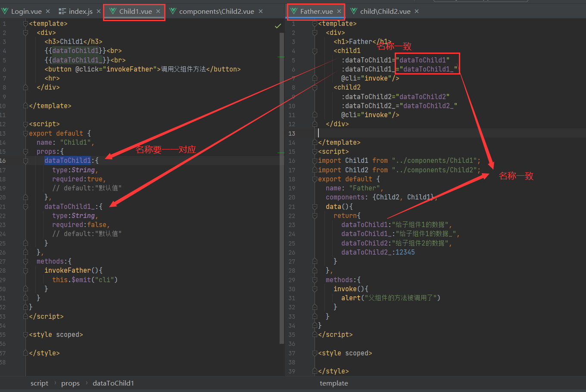Fold the invoke() function in Father.vue
This screenshot has width=586, height=392.
click(x=315, y=289)
